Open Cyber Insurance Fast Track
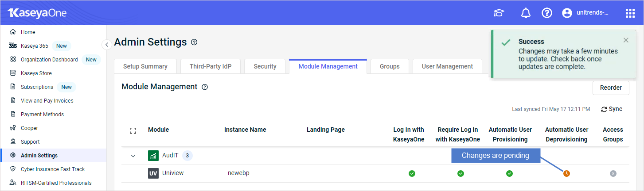The width and height of the screenshot is (644, 191). point(53,169)
